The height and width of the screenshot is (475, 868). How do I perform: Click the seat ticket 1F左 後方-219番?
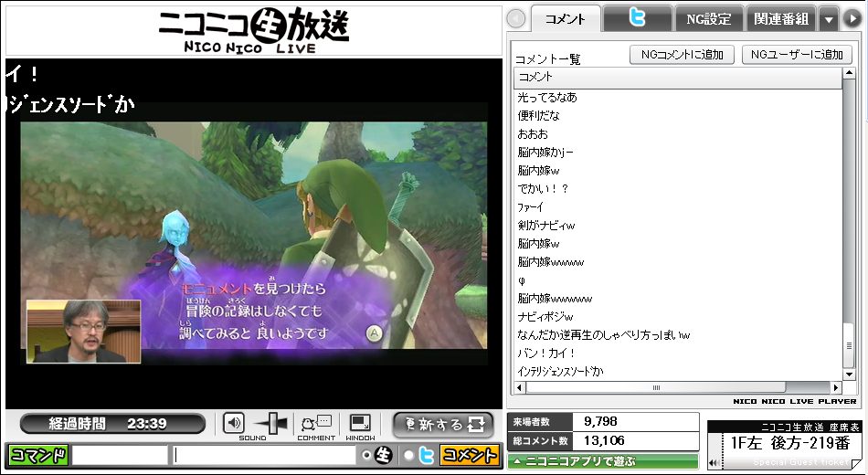point(790,443)
